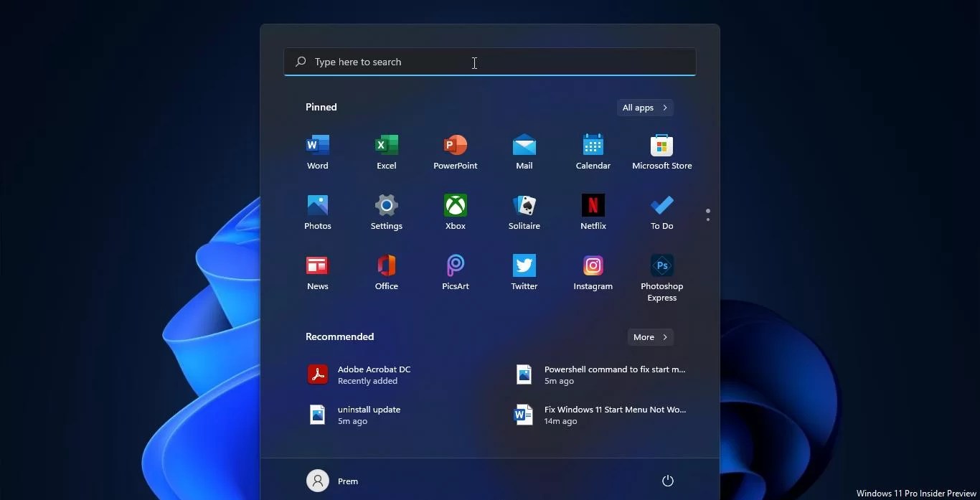Expand the All apps list

coord(644,108)
